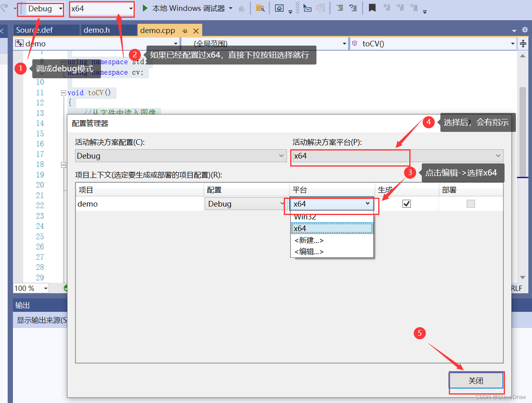Click the 关闭 button in configuration manager
Screen dimensions: 532x403
pyautogui.click(x=476, y=380)
